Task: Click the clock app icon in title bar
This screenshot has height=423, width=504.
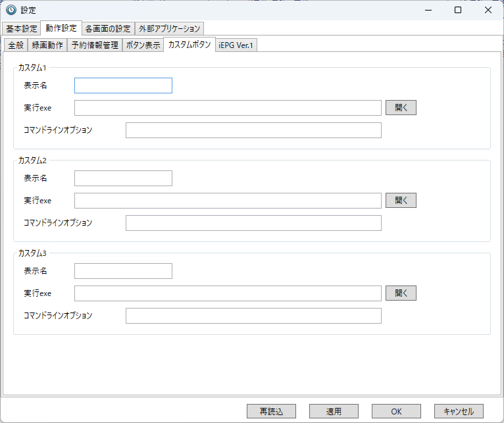Action: pos(11,10)
